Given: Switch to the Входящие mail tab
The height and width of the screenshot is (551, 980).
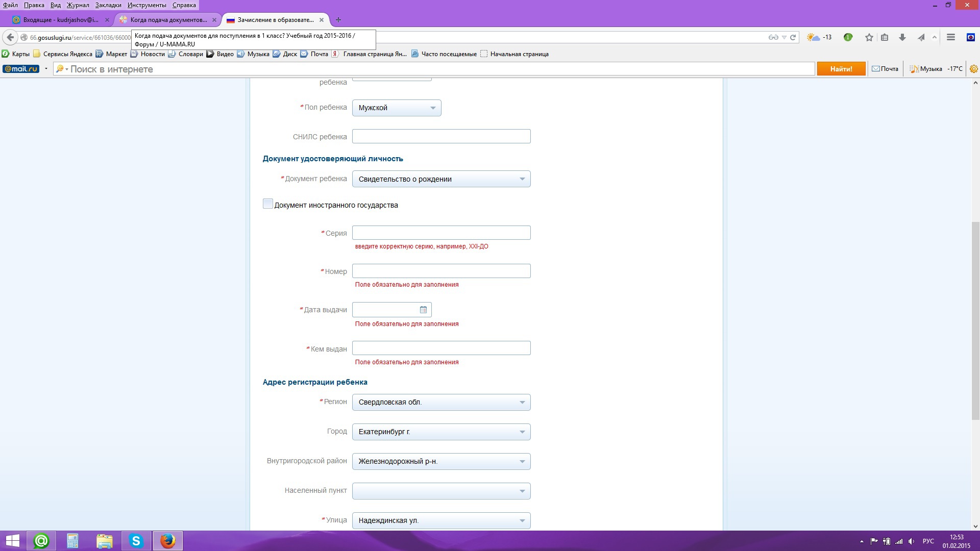Looking at the screenshot, I should tap(60, 20).
